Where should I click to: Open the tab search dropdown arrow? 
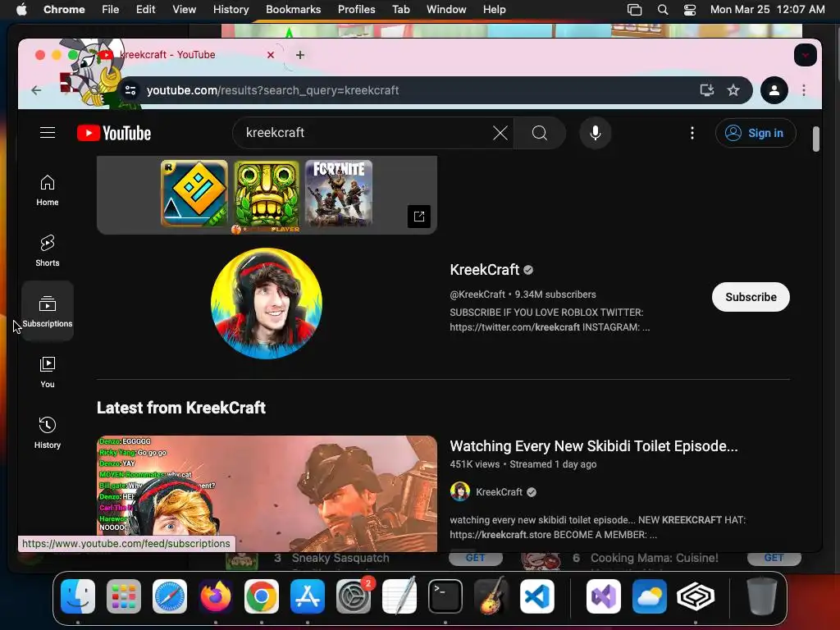coord(806,55)
